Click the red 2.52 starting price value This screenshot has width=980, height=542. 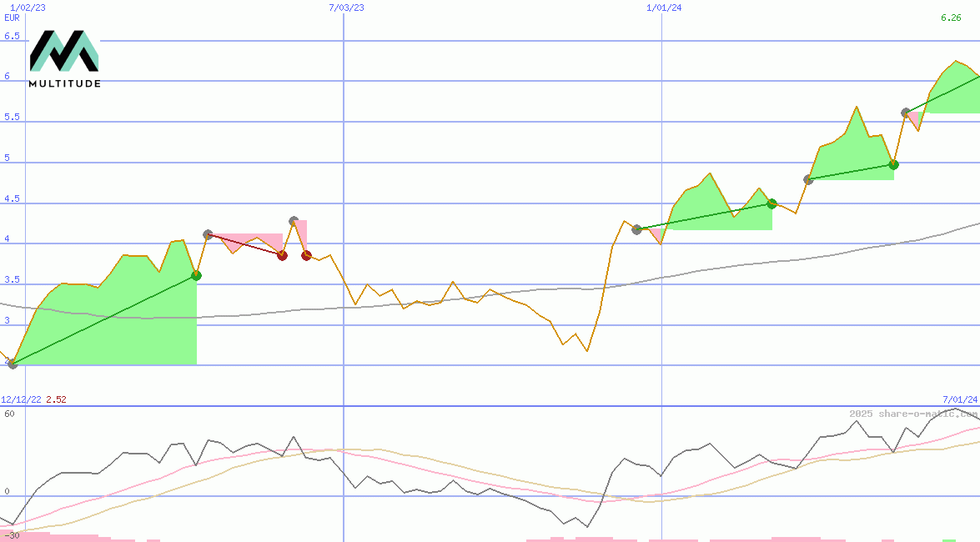tap(56, 399)
